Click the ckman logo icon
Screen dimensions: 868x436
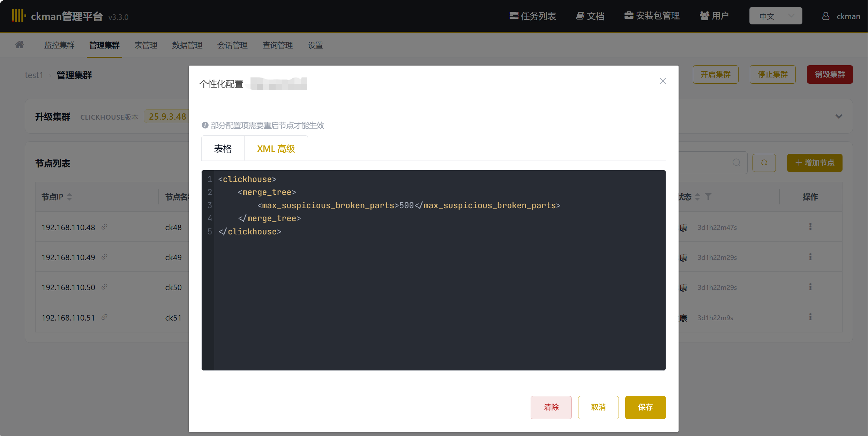pyautogui.click(x=19, y=16)
